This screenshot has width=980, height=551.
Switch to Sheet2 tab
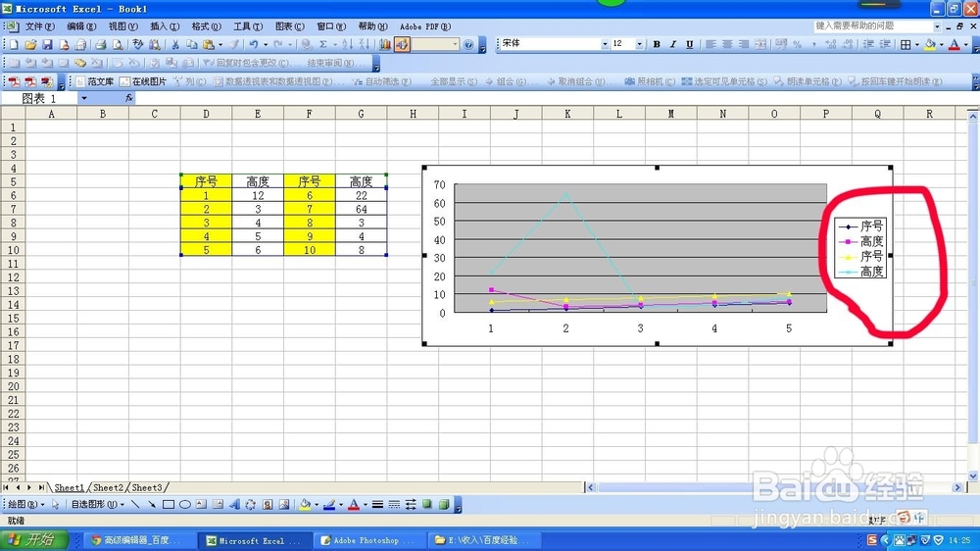(x=108, y=488)
